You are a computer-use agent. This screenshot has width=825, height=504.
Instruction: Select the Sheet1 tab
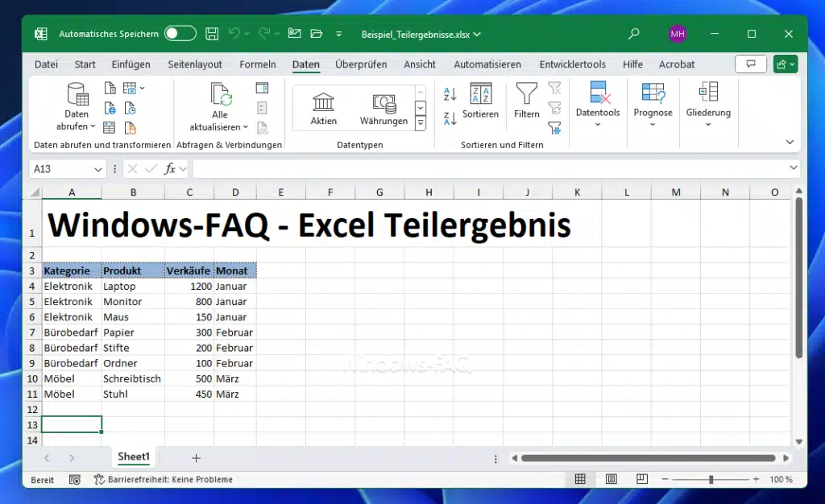(134, 456)
